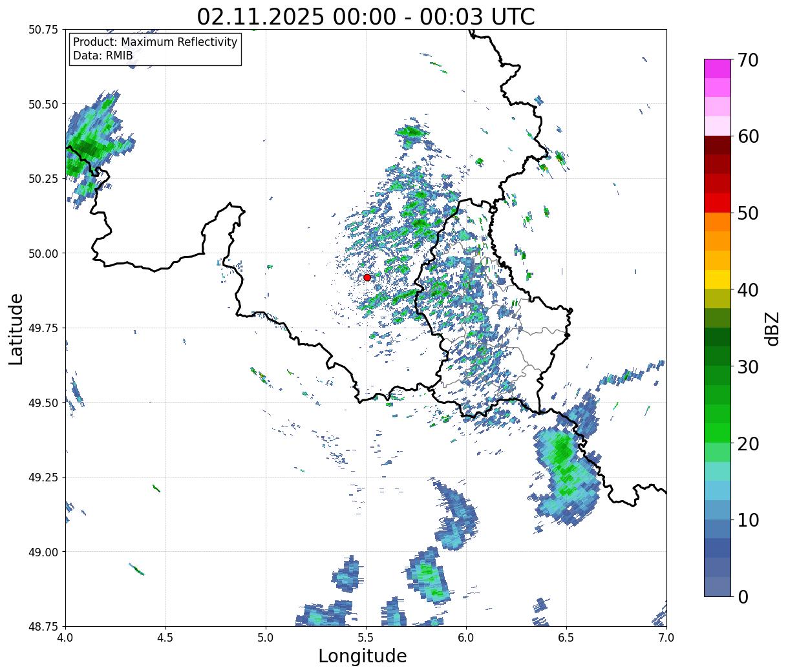Click the 'Product: Maximum Reflectivity' legend text
Image resolution: width=788 pixels, height=672 pixels.
point(155,42)
